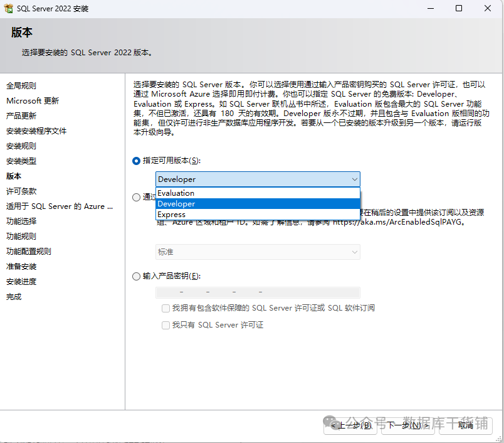Click the product key input field
Screen dimensions: 504x443
coord(258,292)
